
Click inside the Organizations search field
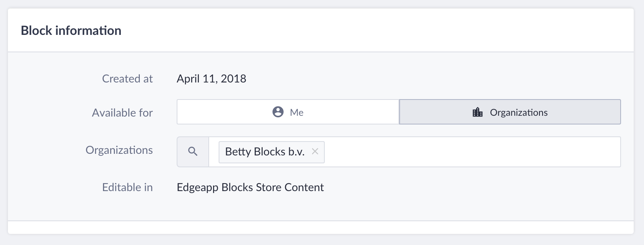(414, 152)
